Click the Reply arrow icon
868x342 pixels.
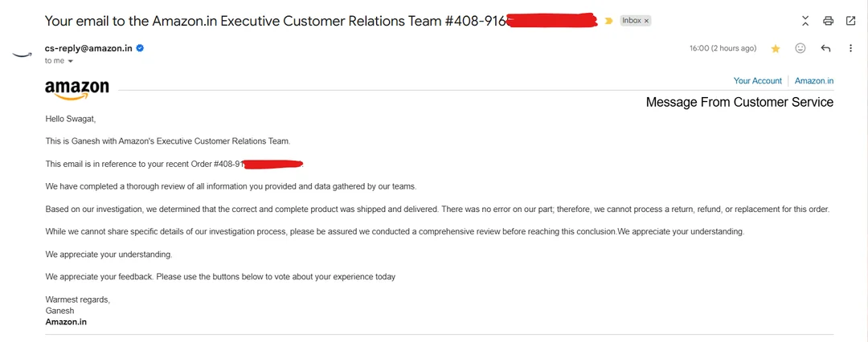coord(825,48)
